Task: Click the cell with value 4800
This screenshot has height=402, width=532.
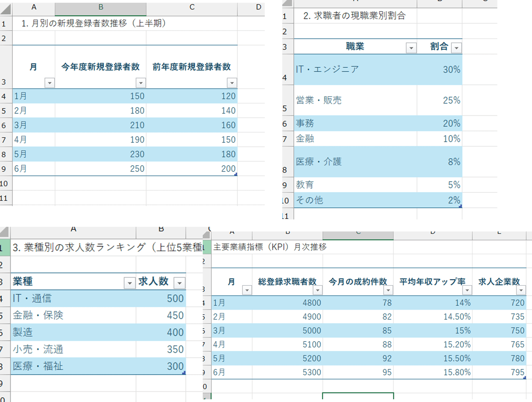Action: coord(287,303)
